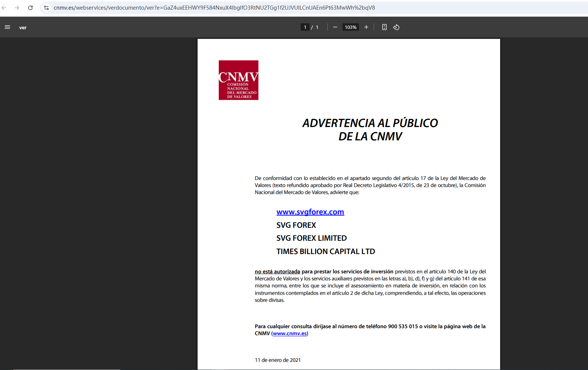The image size is (588, 370).
Task: Click the "ver" document title
Action: (x=23, y=27)
